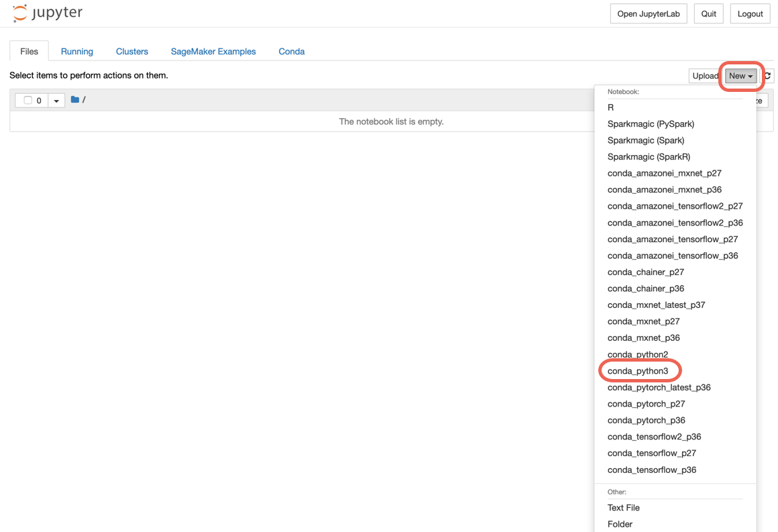Open the selection dropdown arrow beside 0
Viewport: 778px width, 532px height.
tap(56, 101)
